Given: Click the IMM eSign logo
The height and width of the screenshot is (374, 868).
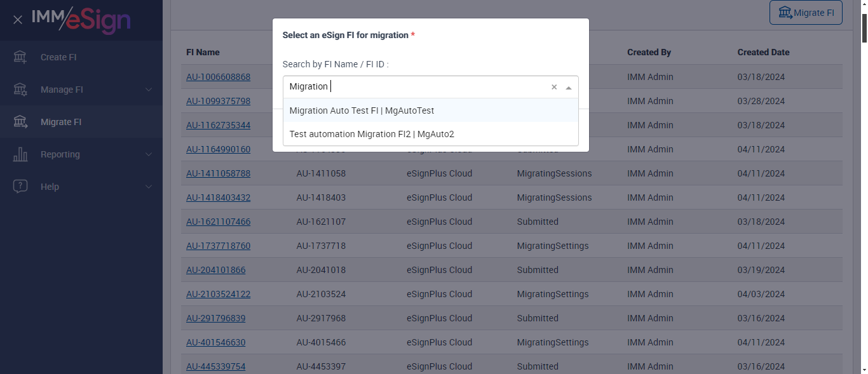Looking at the screenshot, I should point(81,20).
